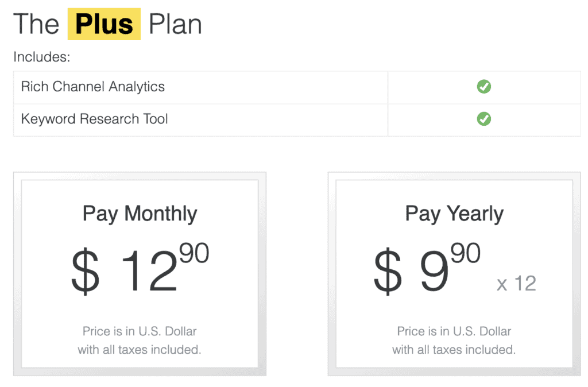588x387 pixels.
Task: Choose the Pay Yearly heading
Action: tap(454, 214)
